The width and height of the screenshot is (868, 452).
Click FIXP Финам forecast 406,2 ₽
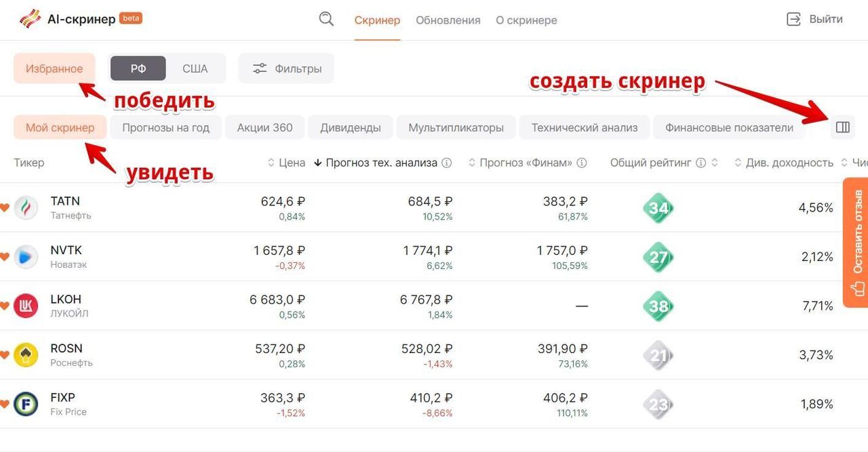click(x=566, y=398)
